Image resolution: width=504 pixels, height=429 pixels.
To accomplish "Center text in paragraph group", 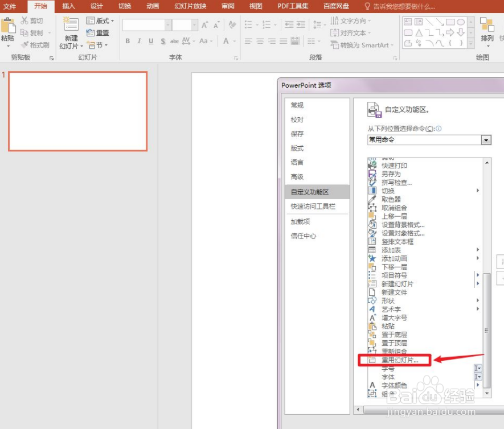I will pyautogui.click(x=260, y=41).
